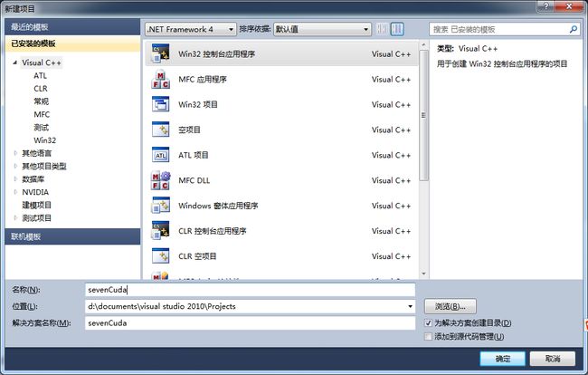Choose the MFC 应用程序 template icon

coord(160,79)
